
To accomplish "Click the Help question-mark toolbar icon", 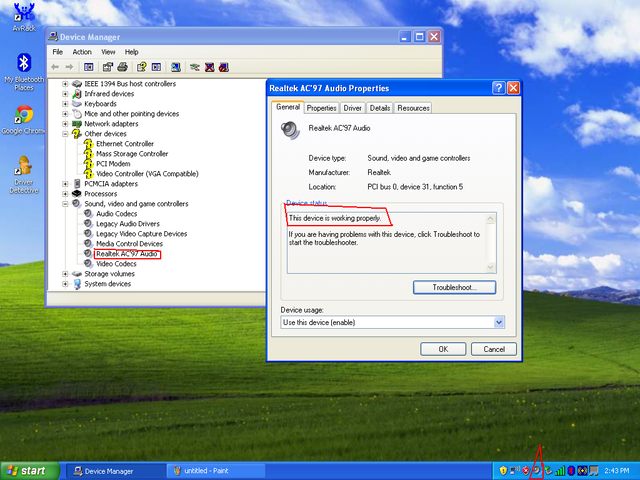I will coord(141,67).
